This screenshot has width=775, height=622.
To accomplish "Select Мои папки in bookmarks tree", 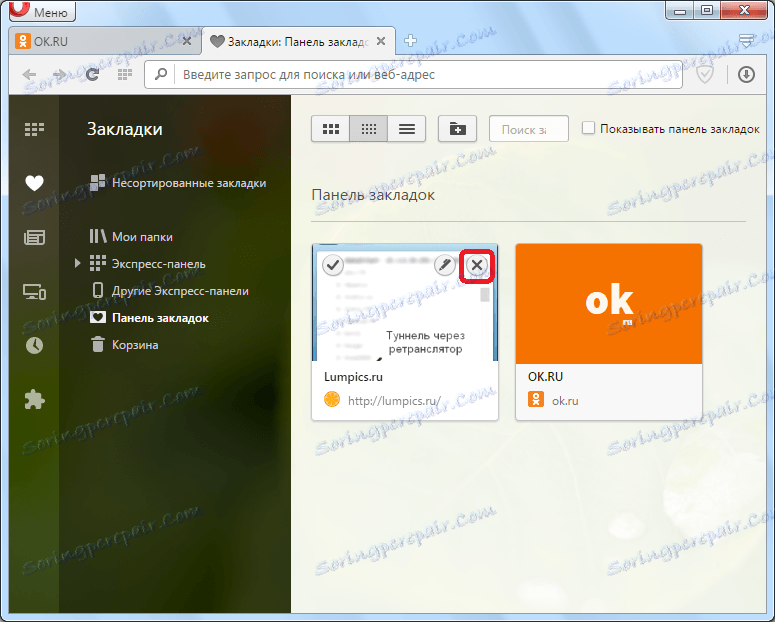I will tap(131, 237).
